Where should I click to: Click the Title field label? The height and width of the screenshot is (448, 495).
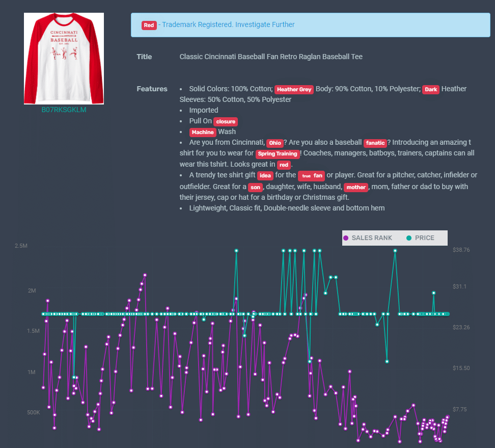tap(144, 57)
